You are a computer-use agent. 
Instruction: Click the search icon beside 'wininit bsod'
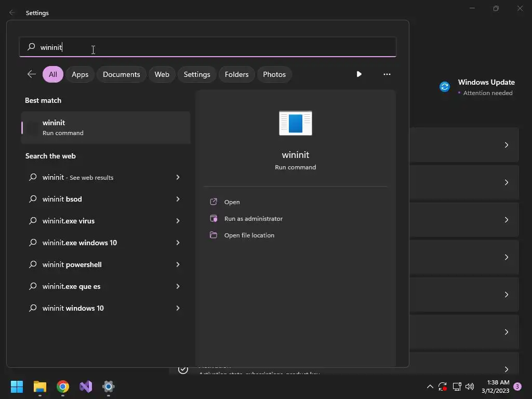[33, 199]
